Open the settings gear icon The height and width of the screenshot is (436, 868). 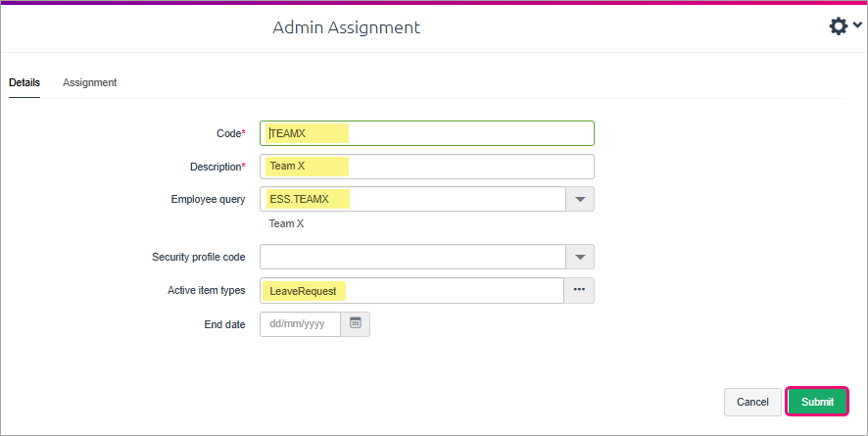click(838, 26)
